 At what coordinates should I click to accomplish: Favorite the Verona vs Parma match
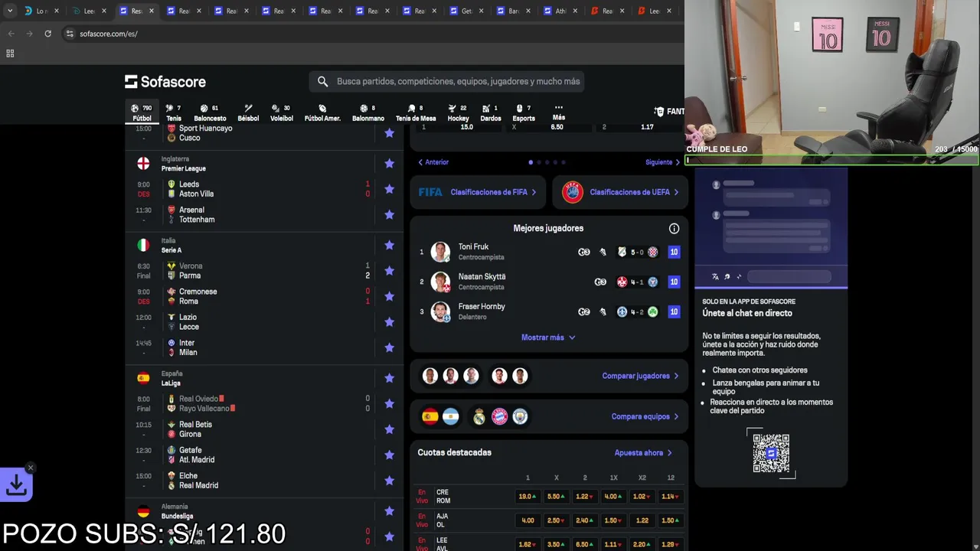point(389,271)
